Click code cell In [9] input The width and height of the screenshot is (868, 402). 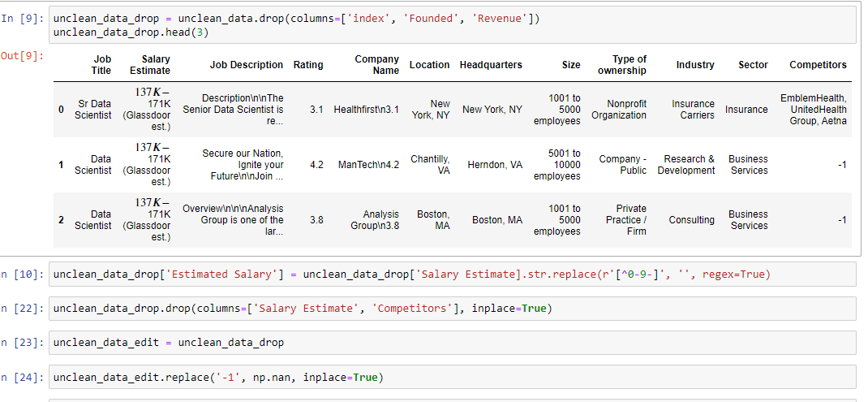pos(452,25)
